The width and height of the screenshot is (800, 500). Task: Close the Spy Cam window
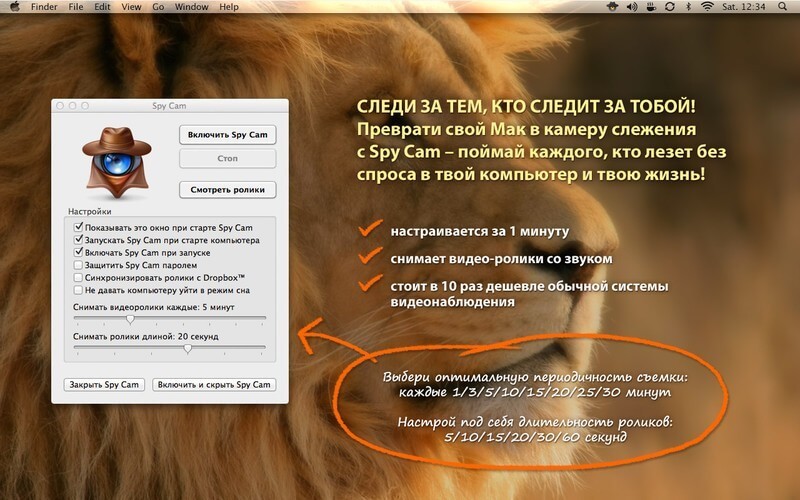pos(60,106)
